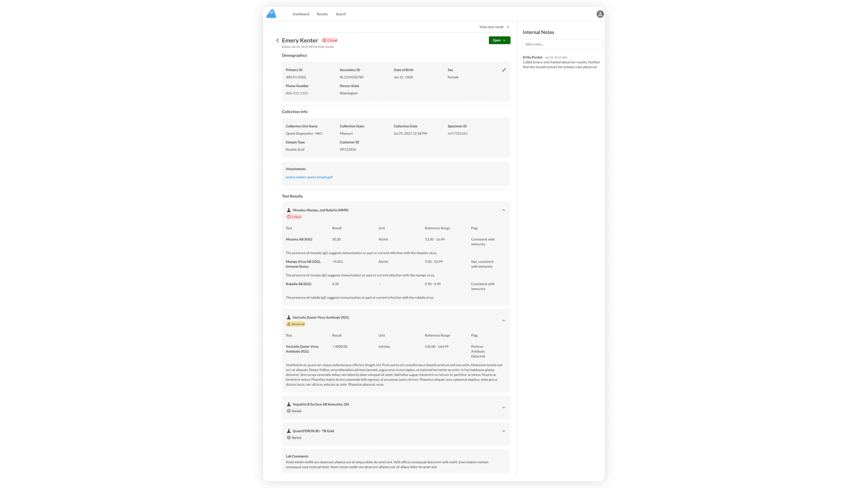Expand the QuantiFERON (R) - TB Gold section

tap(504, 431)
